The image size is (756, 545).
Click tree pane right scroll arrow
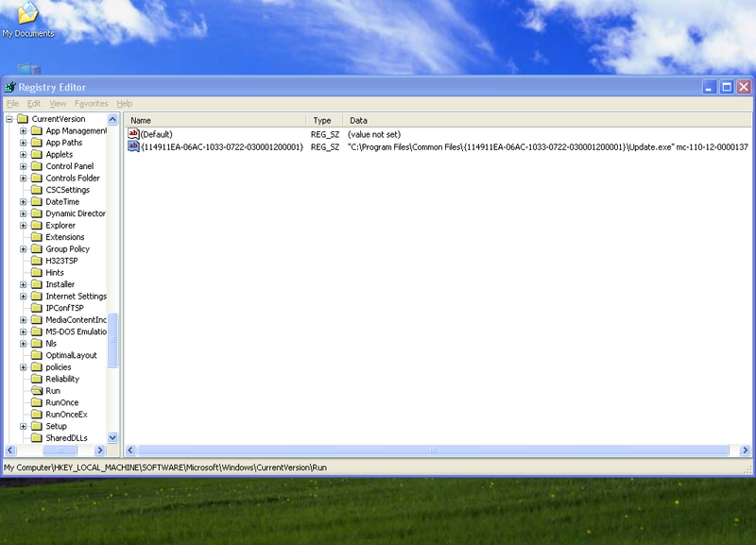pyautogui.click(x=100, y=450)
